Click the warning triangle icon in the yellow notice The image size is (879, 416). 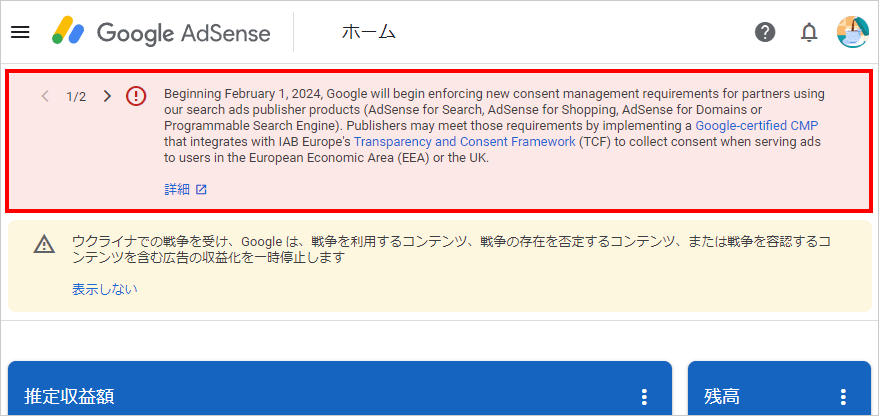[44, 244]
